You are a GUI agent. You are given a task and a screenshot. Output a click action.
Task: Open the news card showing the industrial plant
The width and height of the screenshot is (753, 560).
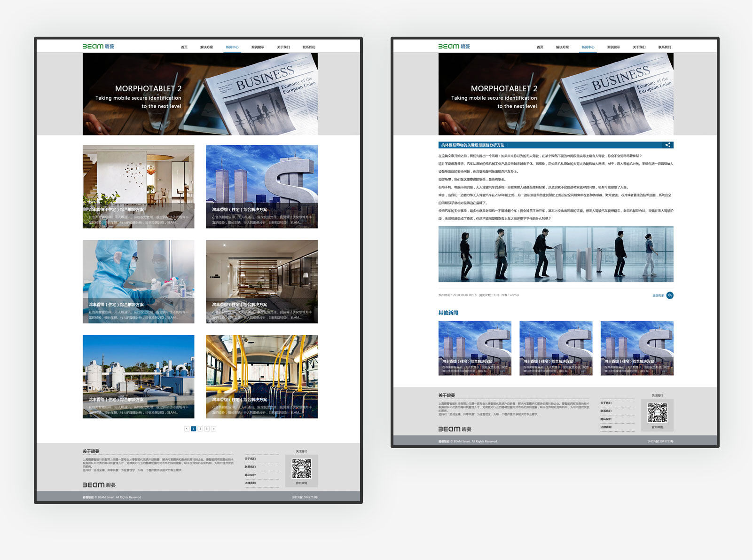coord(138,377)
